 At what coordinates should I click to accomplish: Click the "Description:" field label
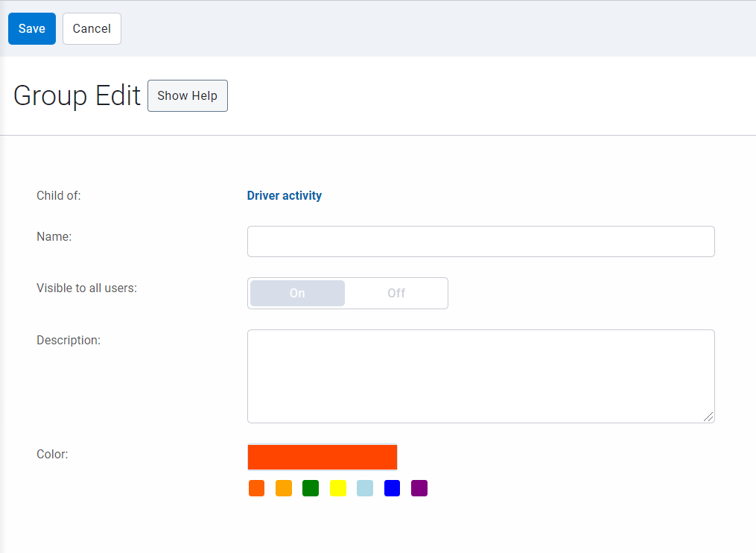(x=68, y=340)
